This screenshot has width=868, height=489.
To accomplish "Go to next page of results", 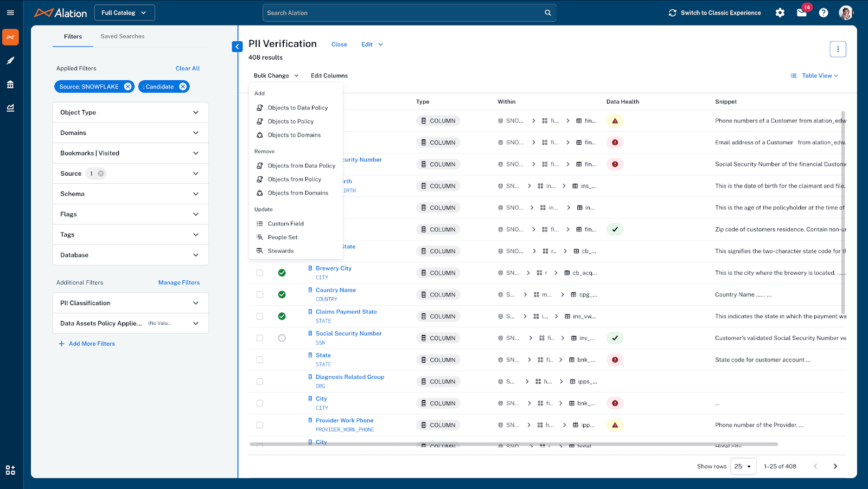I will (x=835, y=466).
